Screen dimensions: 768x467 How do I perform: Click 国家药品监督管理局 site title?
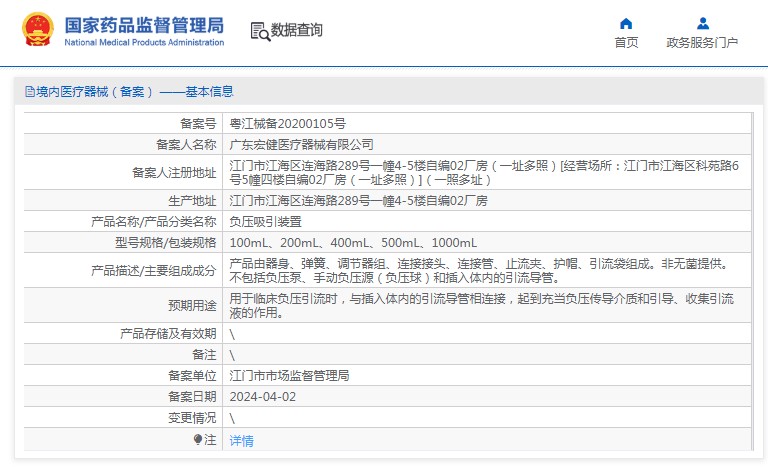(x=144, y=25)
